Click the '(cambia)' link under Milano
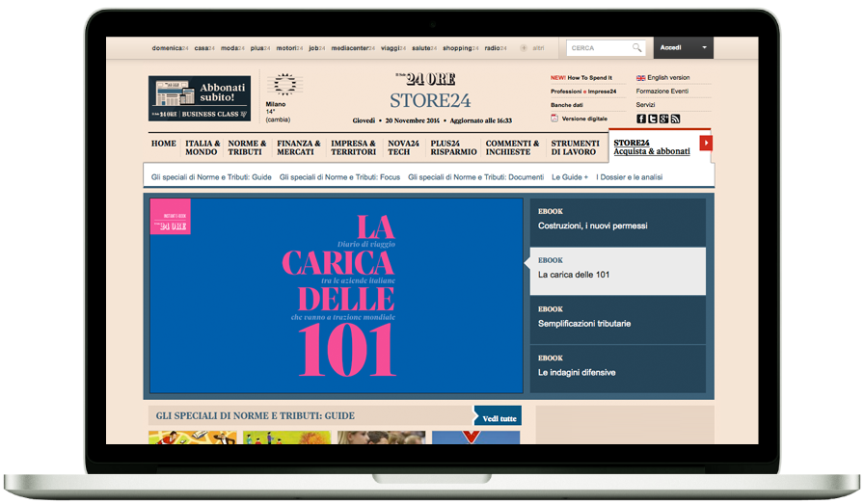Image resolution: width=864 pixels, height=504 pixels. point(278,119)
